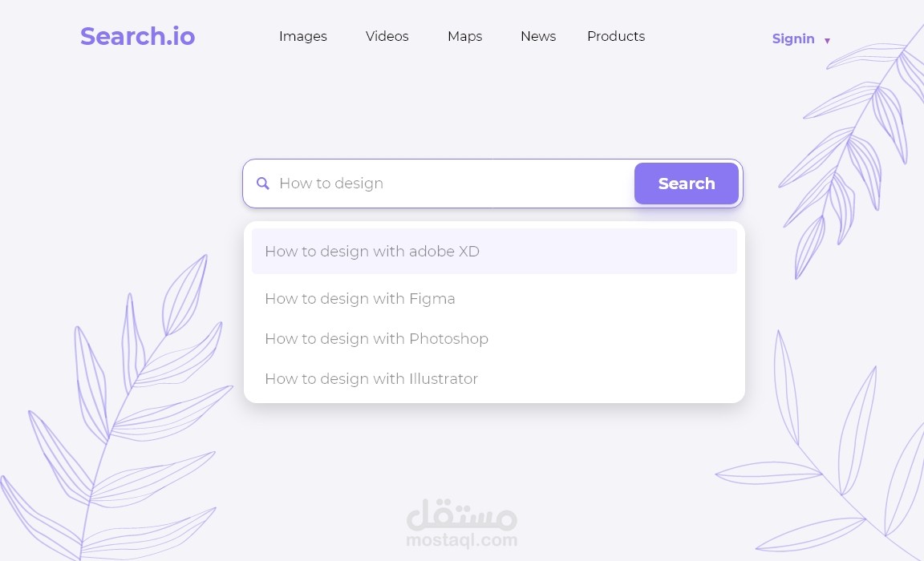Go to the Images tab
Screen dimensions: 924x561
(303, 37)
